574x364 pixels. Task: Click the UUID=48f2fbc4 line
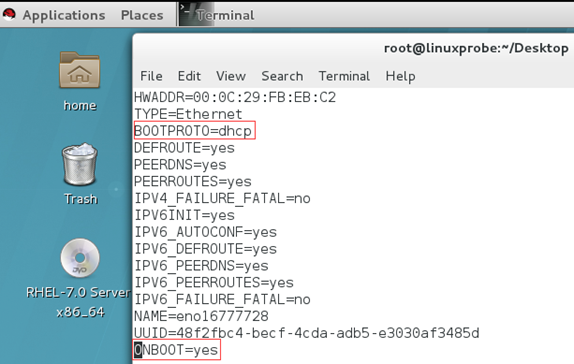coord(306,333)
